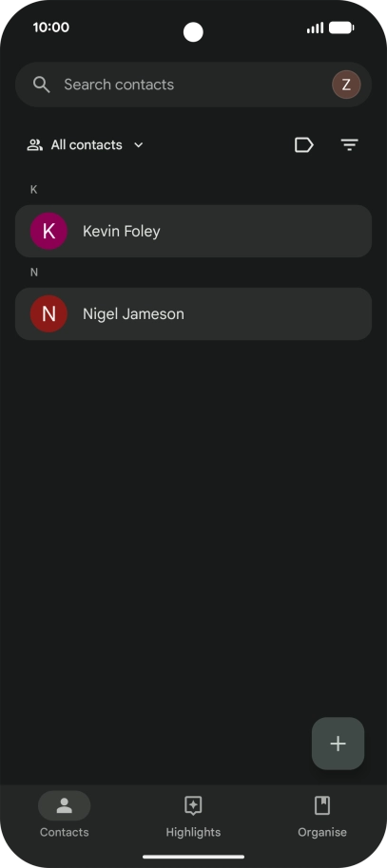Open Nigel Jameson contact
This screenshot has width=387, height=868.
[194, 314]
